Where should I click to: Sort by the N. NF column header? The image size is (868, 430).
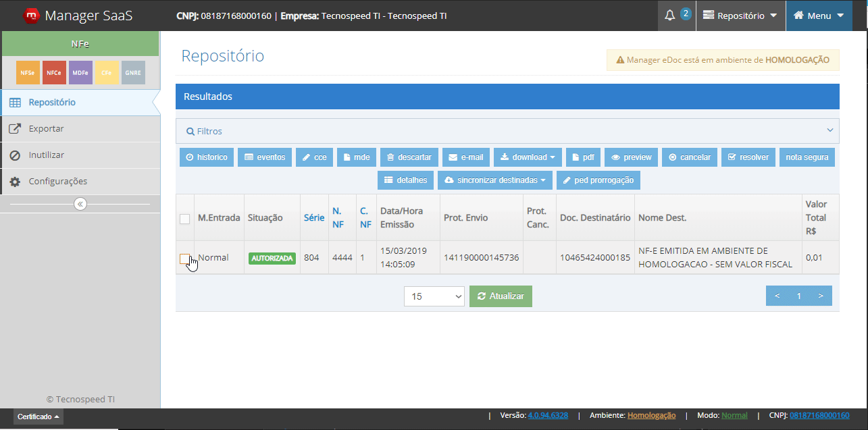coord(338,217)
